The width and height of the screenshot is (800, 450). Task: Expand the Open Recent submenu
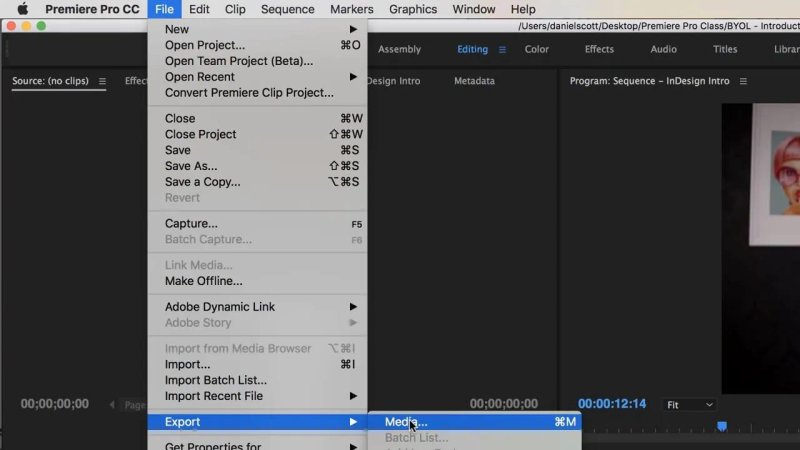click(257, 77)
